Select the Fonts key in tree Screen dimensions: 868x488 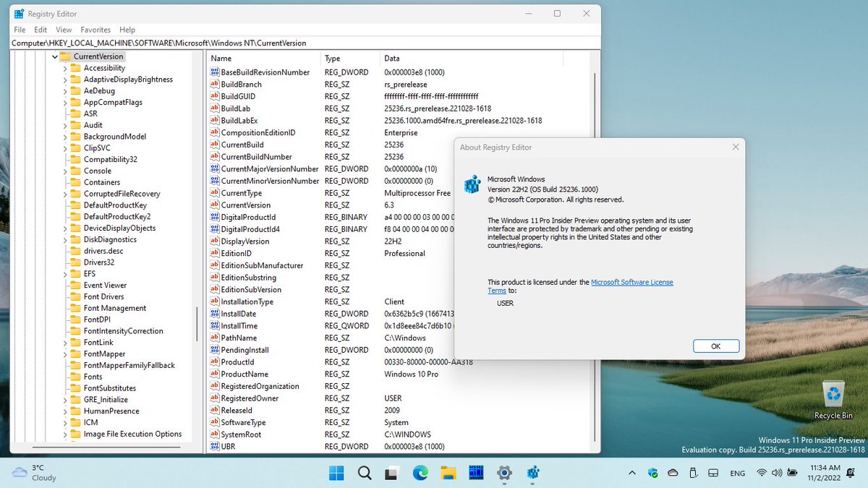pyautogui.click(x=93, y=377)
